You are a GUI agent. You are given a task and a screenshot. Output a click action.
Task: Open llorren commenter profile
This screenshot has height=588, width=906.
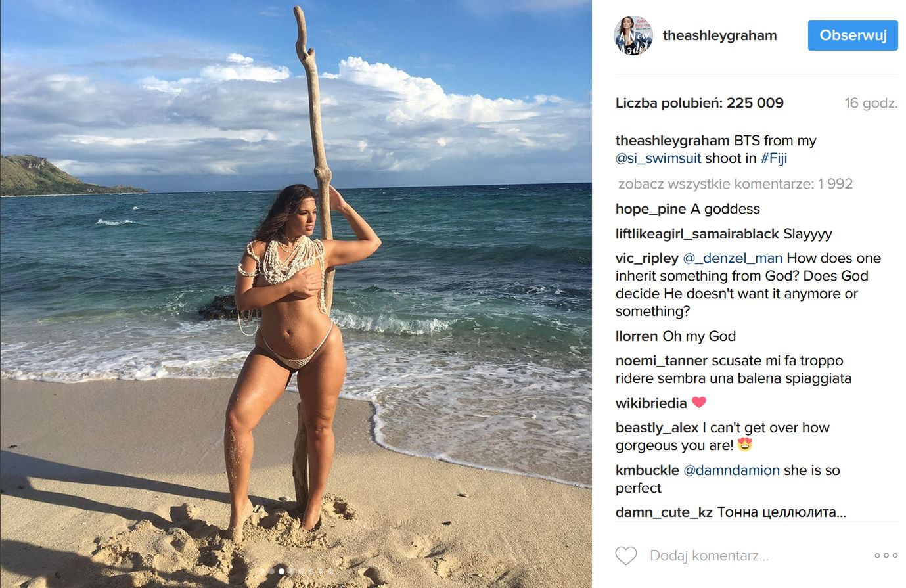637,336
